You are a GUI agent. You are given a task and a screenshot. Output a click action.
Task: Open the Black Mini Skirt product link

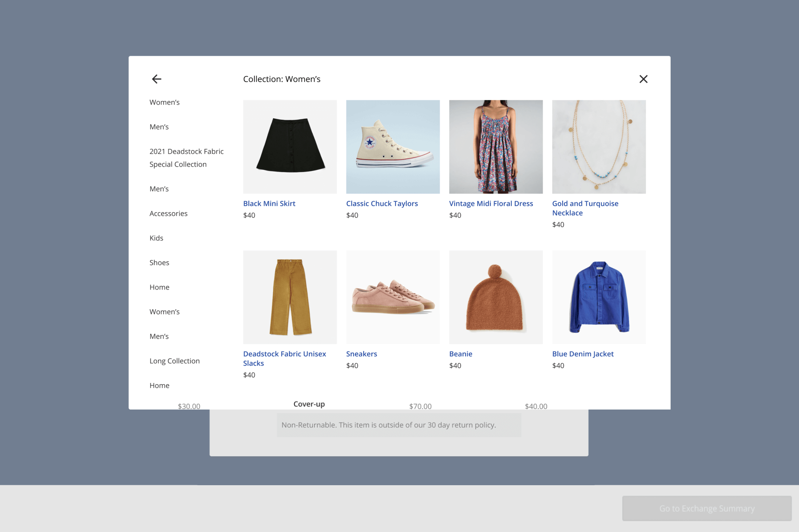point(269,204)
